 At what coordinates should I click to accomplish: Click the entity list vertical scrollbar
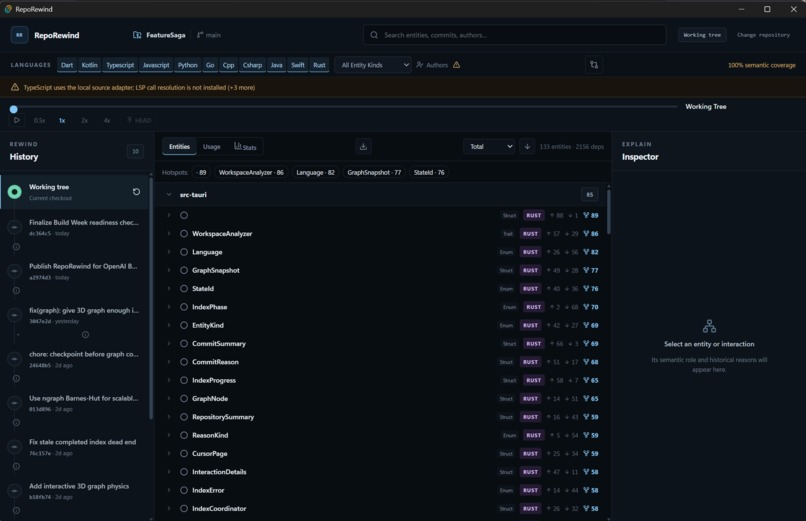click(x=609, y=212)
